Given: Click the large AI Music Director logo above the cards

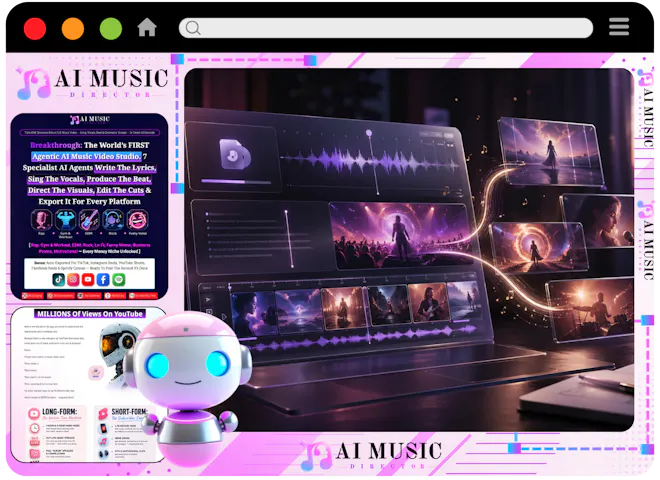Looking at the screenshot, I should 93,83.
